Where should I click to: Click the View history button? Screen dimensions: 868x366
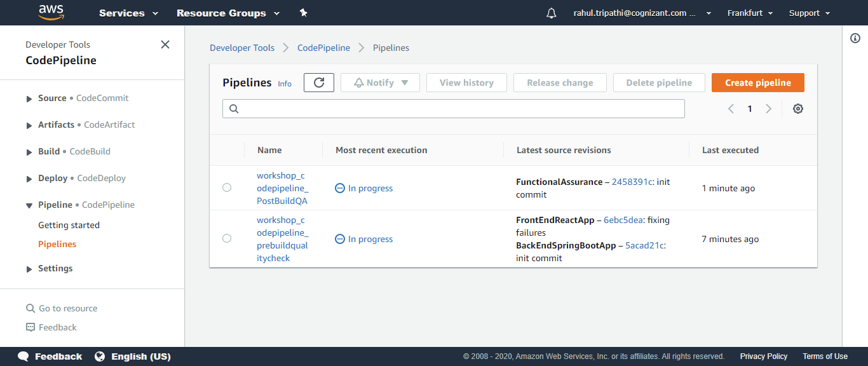point(466,83)
